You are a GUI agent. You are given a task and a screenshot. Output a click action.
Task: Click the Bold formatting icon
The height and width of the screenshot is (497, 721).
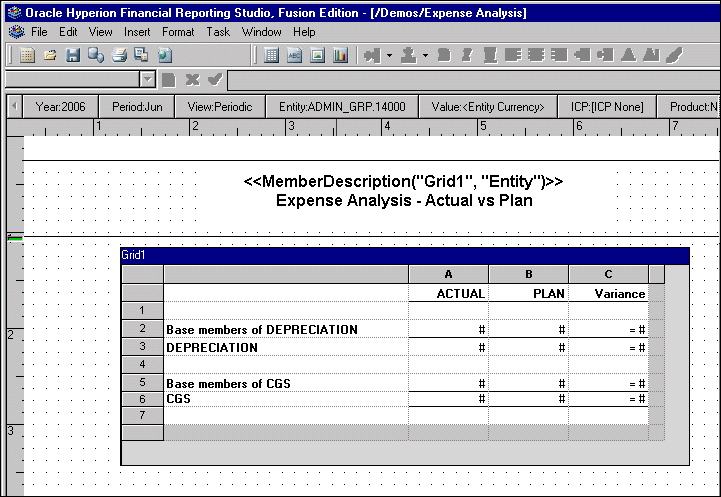coord(444,56)
